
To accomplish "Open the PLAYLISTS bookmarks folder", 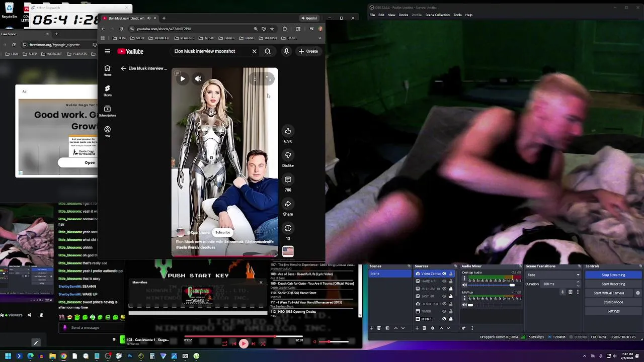I will [x=184, y=38].
